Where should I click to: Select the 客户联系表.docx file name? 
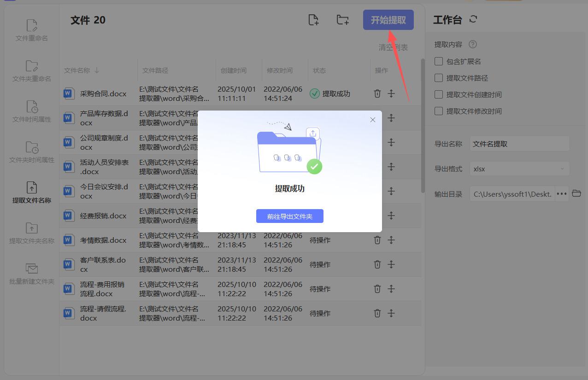coord(103,264)
